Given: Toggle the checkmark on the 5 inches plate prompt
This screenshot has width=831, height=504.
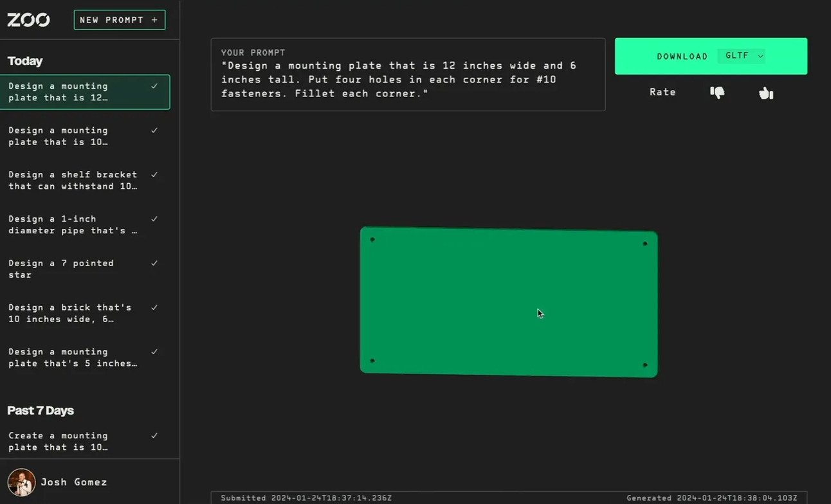Looking at the screenshot, I should tap(154, 352).
